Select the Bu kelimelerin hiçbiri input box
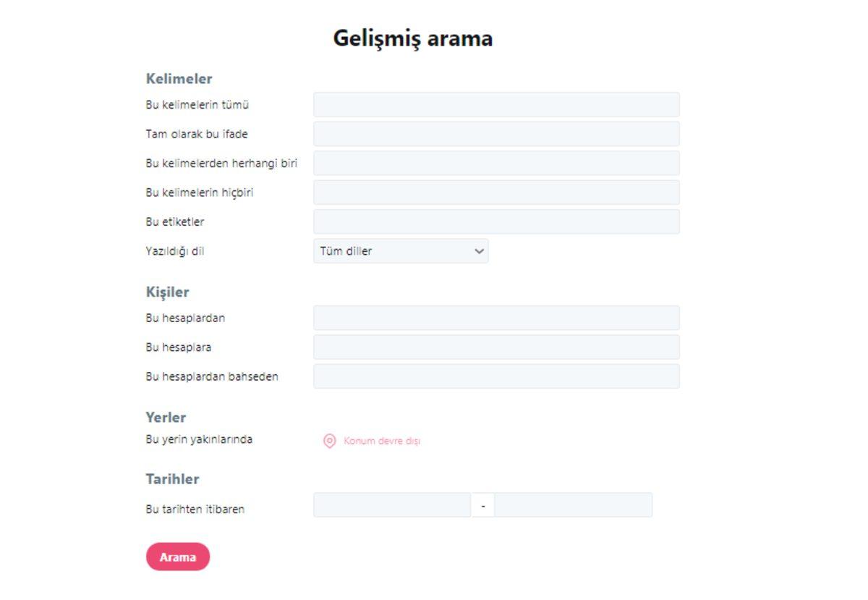Viewport: 868px width, 600px height. 495,192
